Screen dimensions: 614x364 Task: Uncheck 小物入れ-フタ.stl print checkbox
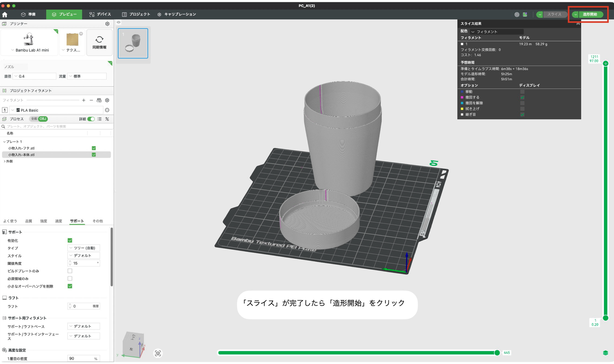click(x=94, y=148)
